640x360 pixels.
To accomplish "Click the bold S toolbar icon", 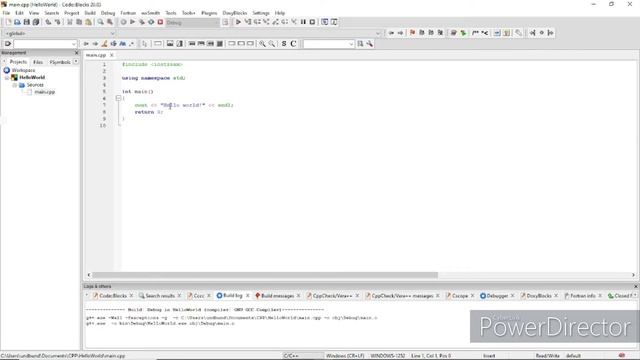I will click(x=284, y=44).
